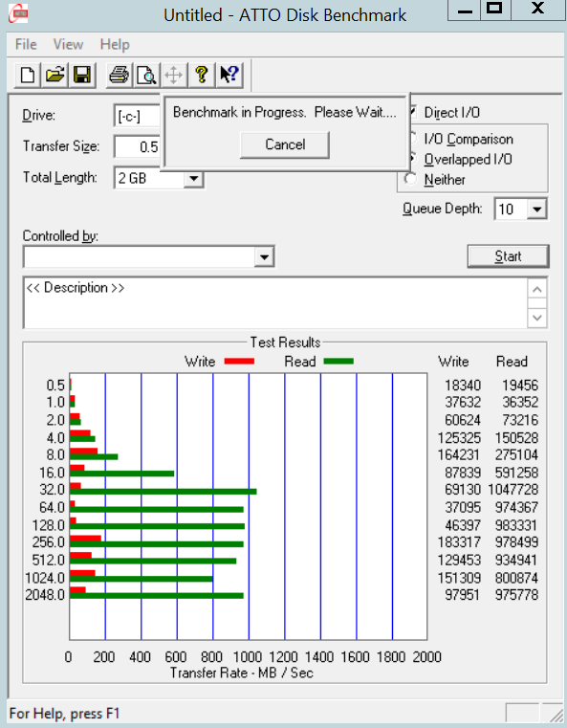Click the ATTO application logo icon
Viewport: 567px width, 728px height.
coord(18,13)
